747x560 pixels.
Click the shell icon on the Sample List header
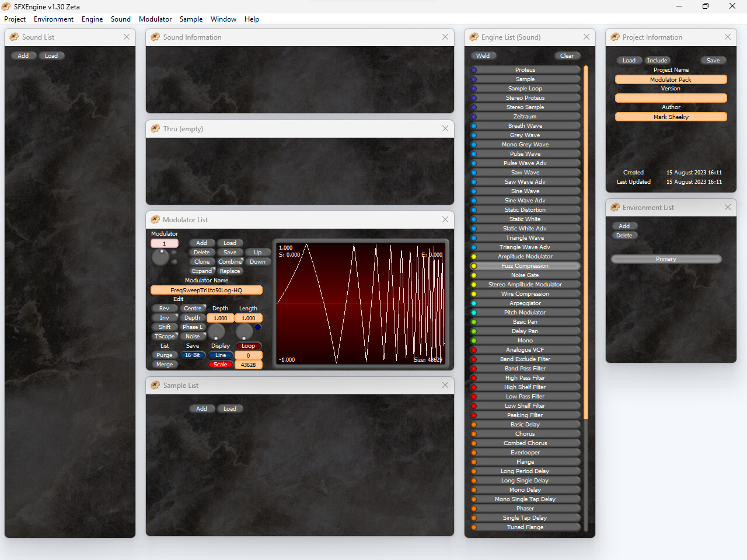pyautogui.click(x=155, y=385)
